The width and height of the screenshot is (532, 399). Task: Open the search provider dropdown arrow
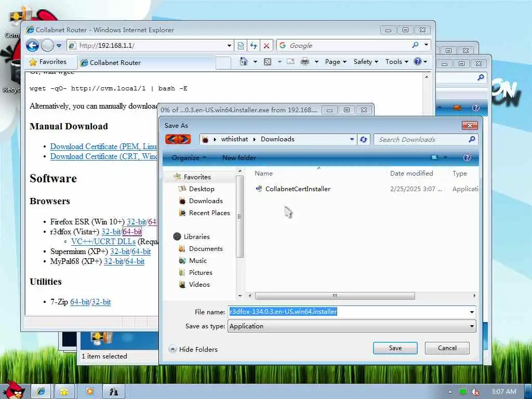[x=426, y=45]
